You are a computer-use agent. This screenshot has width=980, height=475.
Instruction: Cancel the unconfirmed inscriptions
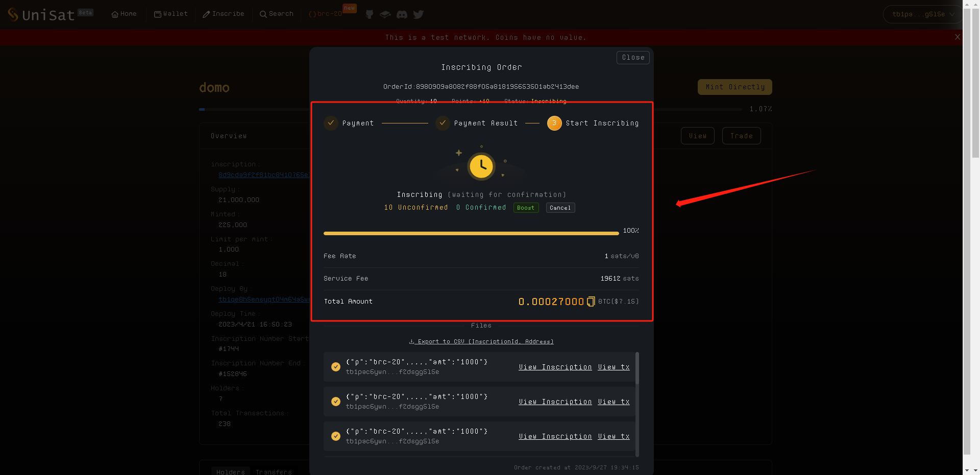(560, 208)
